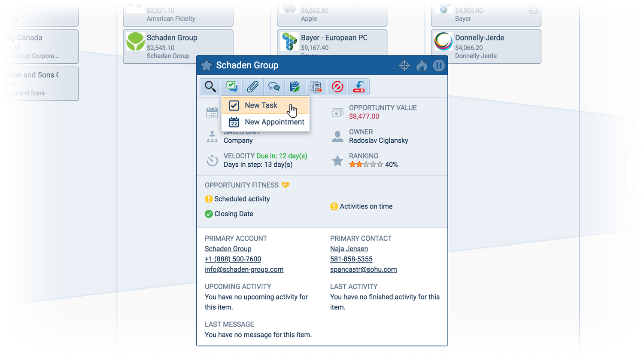
Task: Open the activities toolbar icon
Action: tap(231, 86)
